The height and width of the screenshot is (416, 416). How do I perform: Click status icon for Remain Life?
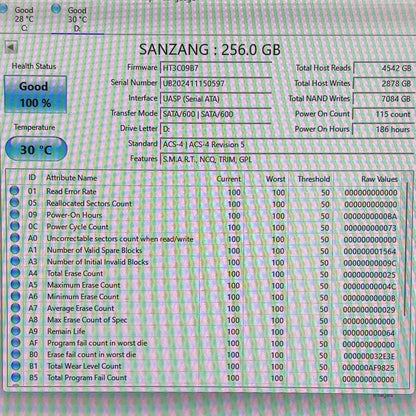click(15, 331)
